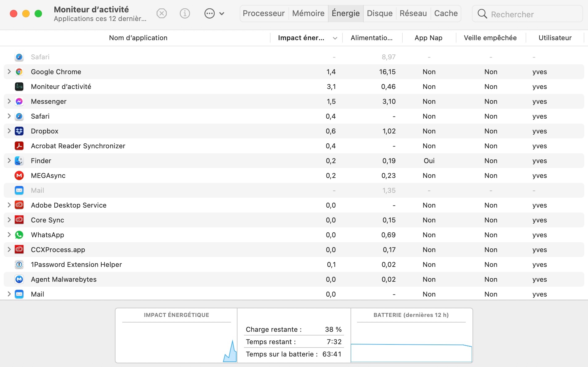The image size is (588, 367).
Task: Select the 1Password Extension Helper icon
Action: 19,264
